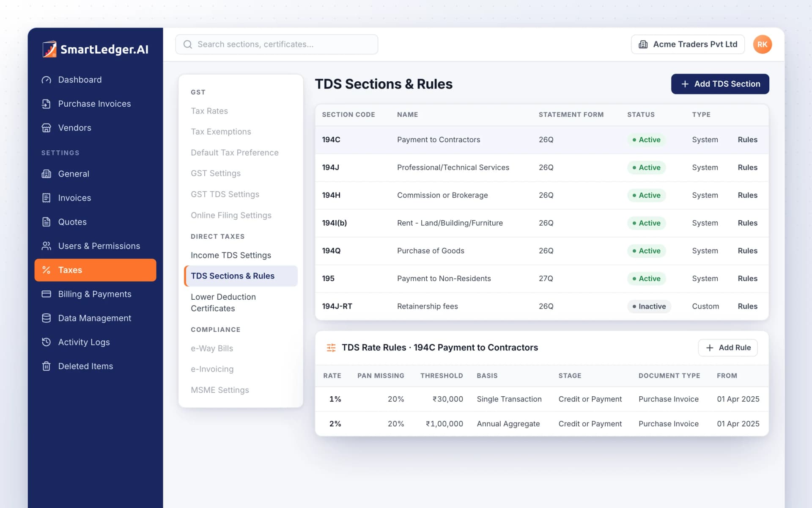Screen dimensions: 812x508
Task: Click the Taxes percent icon
Action: tap(47, 270)
